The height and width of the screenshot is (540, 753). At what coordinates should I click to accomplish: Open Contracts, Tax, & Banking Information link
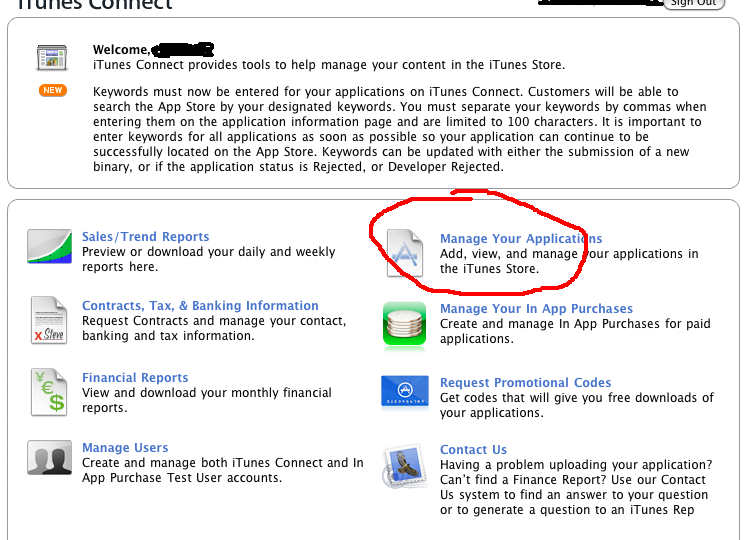(200, 306)
